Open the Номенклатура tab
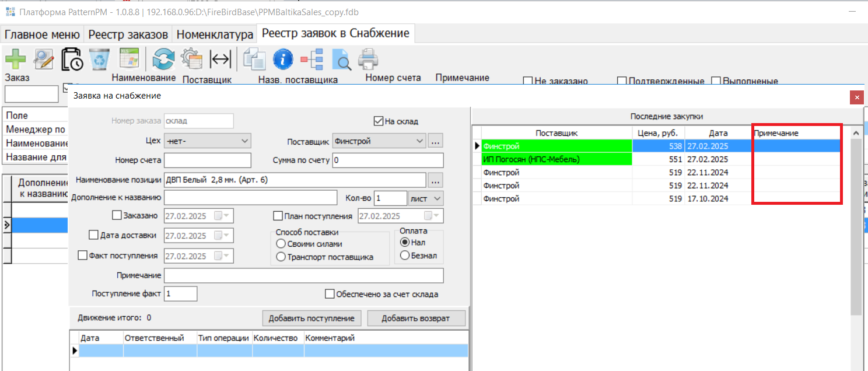This screenshot has height=371, width=868. [x=215, y=34]
